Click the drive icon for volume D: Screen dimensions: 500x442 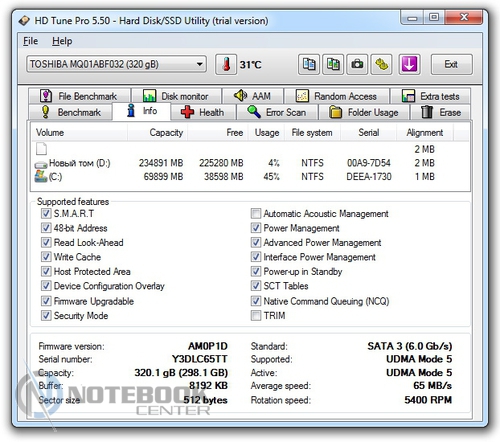click(41, 164)
